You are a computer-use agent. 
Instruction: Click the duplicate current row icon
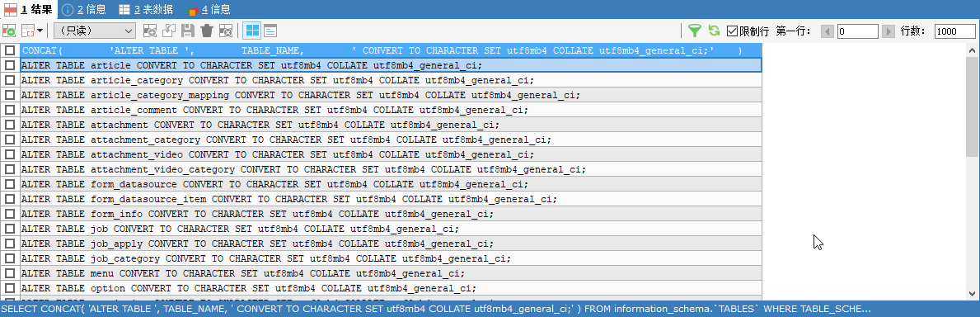click(x=169, y=31)
